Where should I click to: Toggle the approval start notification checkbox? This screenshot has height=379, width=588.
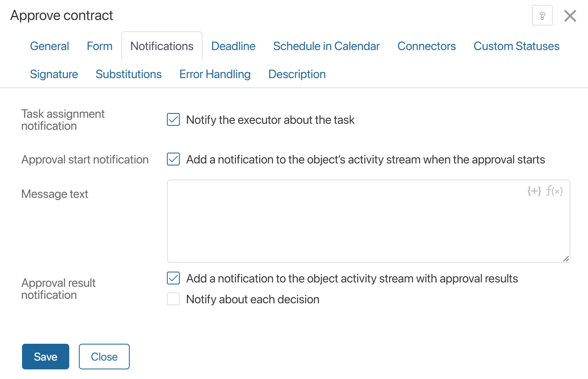tap(173, 159)
